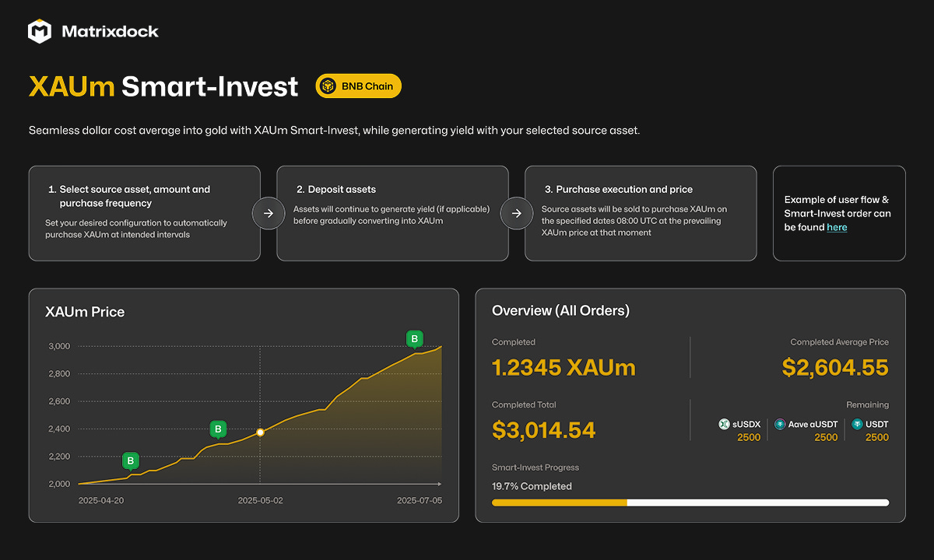The image size is (934, 560).
Task: Click the 'Select source asset' step card
Action: [145, 213]
